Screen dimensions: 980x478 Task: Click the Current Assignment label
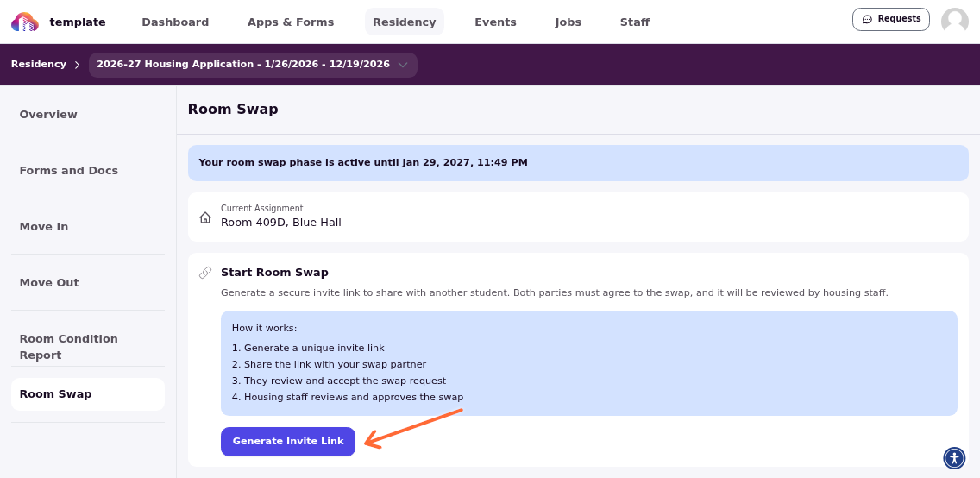pos(262,208)
